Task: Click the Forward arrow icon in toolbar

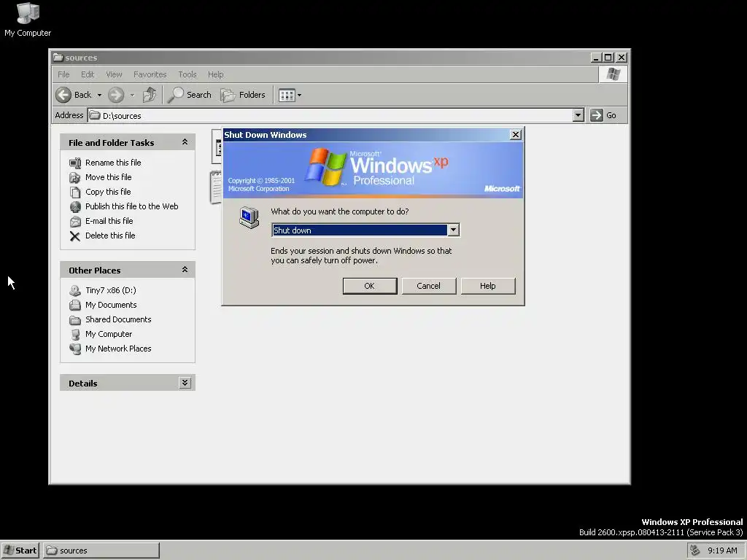Action: click(x=116, y=95)
